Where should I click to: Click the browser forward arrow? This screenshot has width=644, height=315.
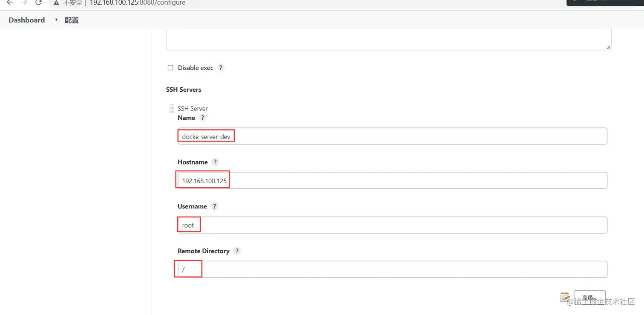tap(24, 3)
